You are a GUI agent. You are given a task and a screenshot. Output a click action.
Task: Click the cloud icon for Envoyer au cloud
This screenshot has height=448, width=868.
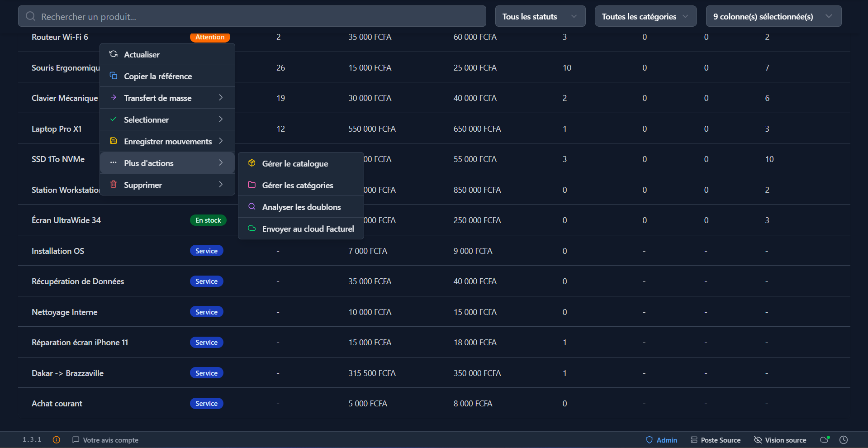(x=252, y=229)
